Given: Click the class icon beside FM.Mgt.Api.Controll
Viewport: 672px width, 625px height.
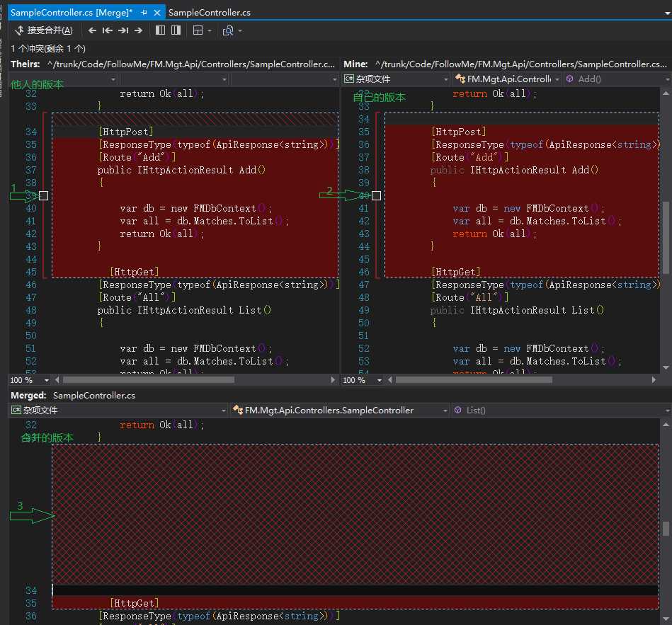Looking at the screenshot, I should [x=460, y=79].
